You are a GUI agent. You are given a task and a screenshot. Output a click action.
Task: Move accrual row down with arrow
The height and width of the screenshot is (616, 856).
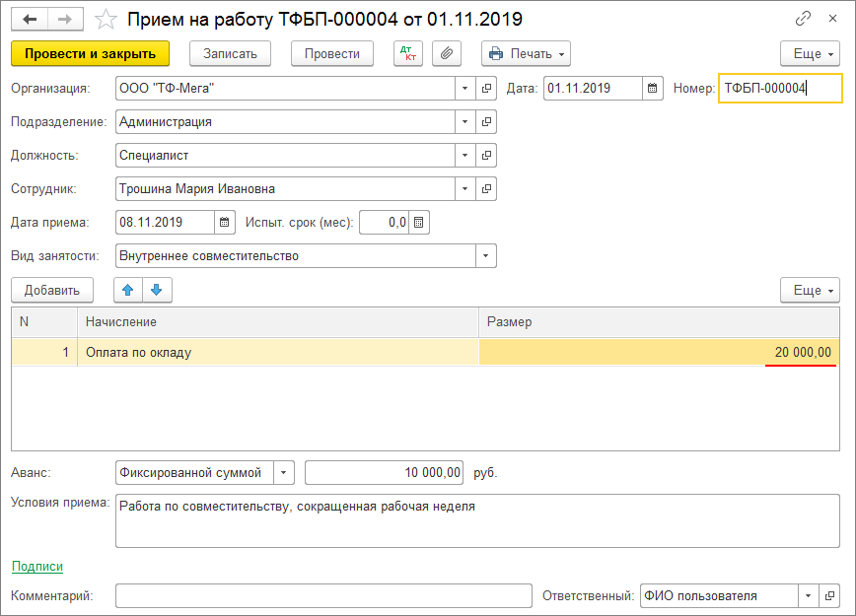click(x=158, y=290)
